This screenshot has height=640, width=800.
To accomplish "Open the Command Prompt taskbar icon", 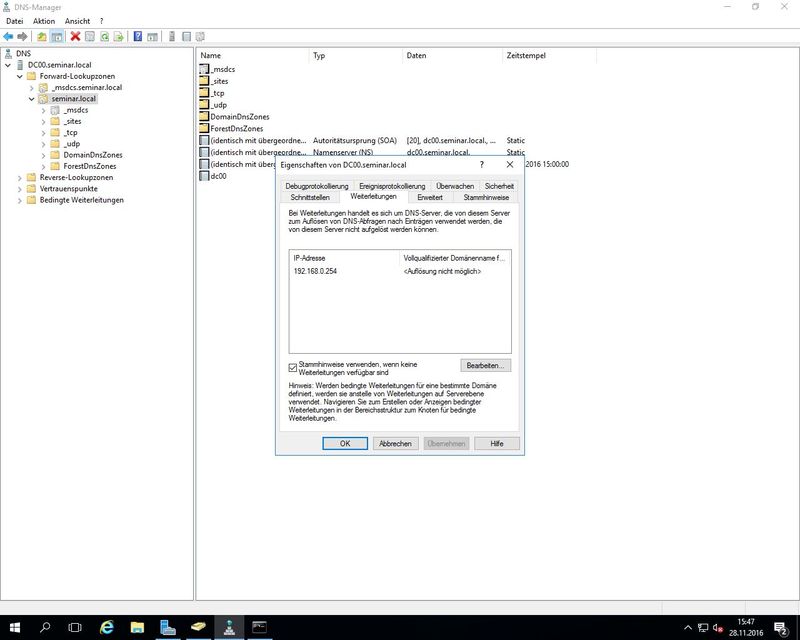I will 260,627.
